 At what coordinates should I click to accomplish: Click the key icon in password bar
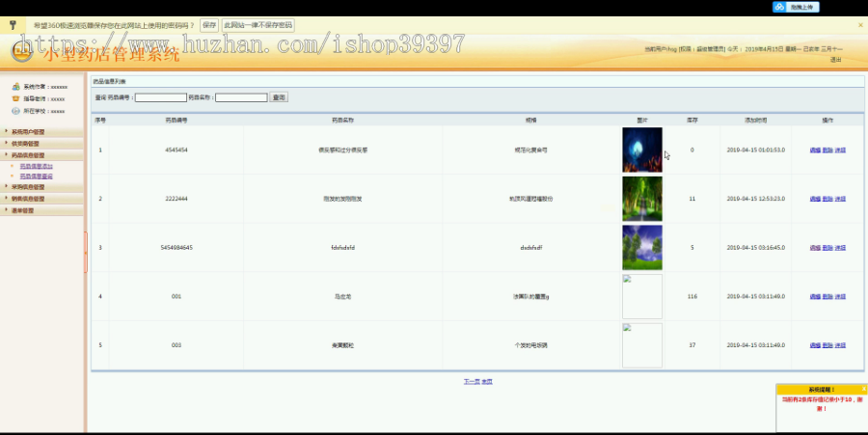point(13,25)
